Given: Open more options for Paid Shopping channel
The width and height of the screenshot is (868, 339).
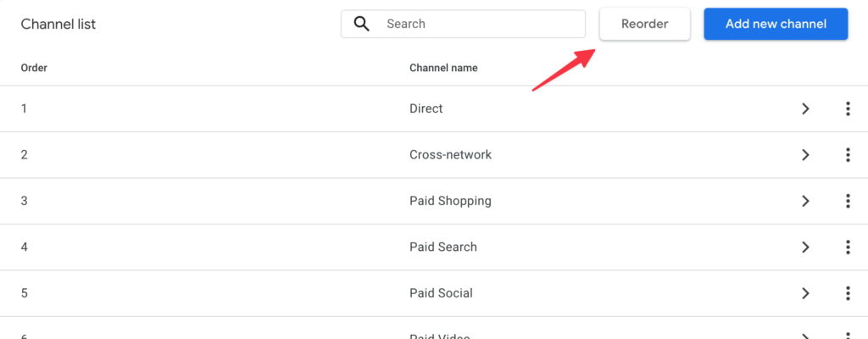Looking at the screenshot, I should point(848,201).
